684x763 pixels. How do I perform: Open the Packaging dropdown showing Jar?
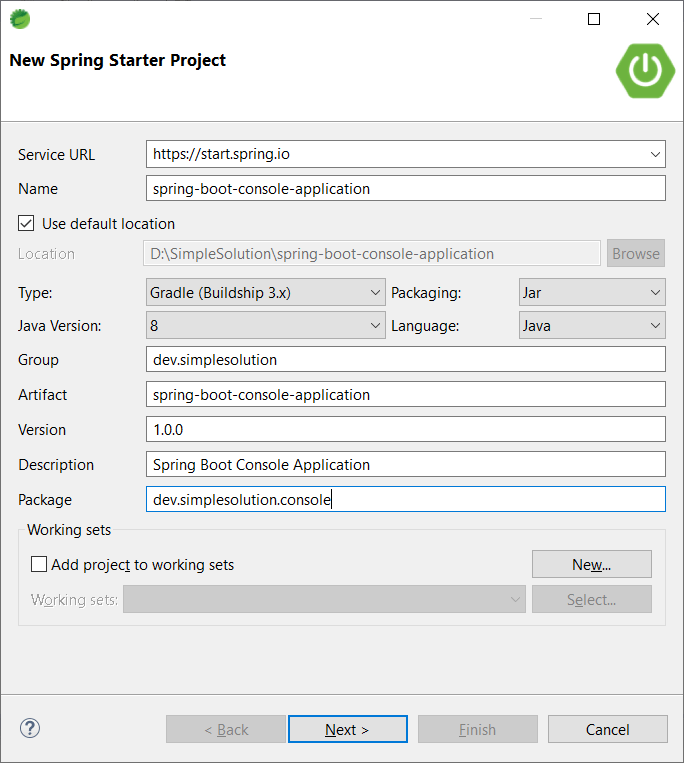click(592, 292)
